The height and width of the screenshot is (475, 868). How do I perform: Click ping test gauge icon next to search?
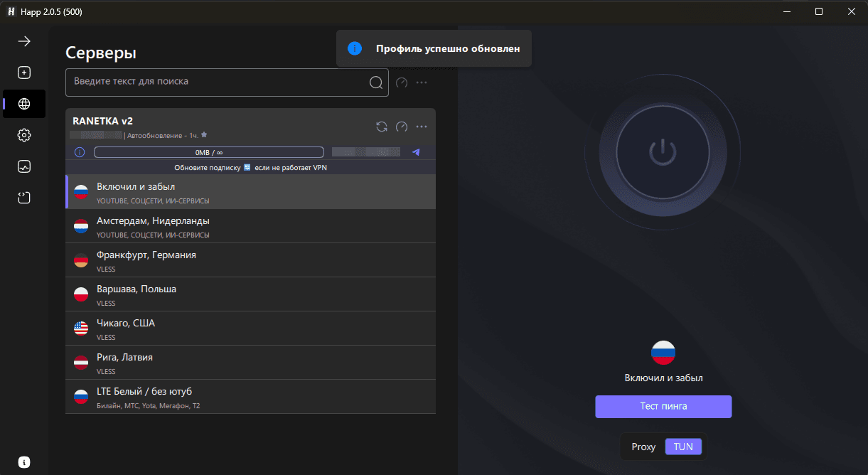coord(402,82)
